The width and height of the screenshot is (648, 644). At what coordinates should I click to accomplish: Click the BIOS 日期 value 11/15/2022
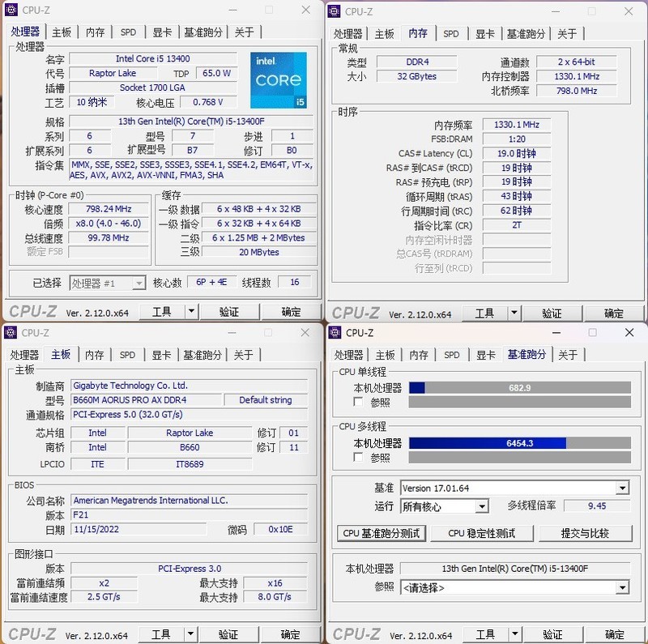(x=139, y=529)
